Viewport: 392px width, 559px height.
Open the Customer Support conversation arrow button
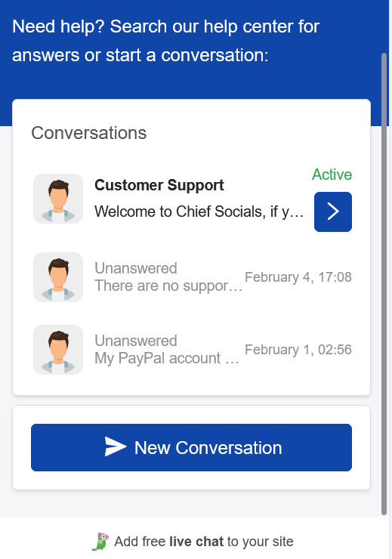click(x=333, y=212)
